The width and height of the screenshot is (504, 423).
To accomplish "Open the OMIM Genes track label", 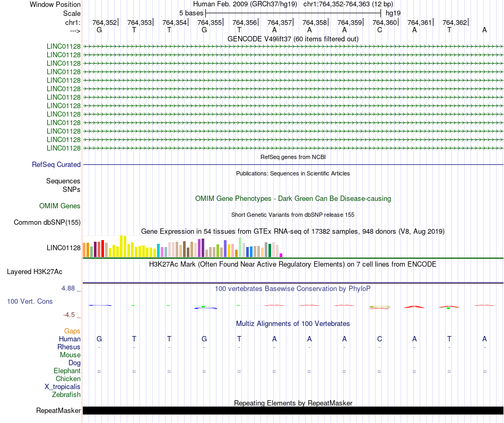I will (x=60, y=206).
